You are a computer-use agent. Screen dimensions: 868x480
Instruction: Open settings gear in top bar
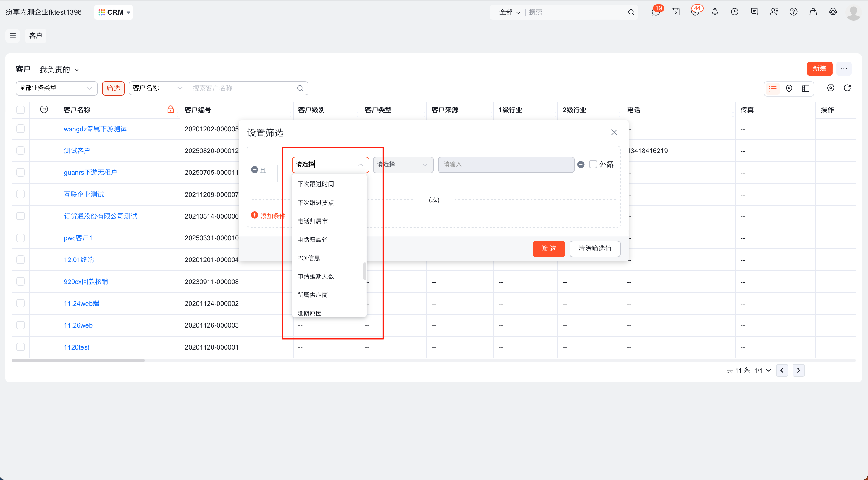(x=833, y=12)
